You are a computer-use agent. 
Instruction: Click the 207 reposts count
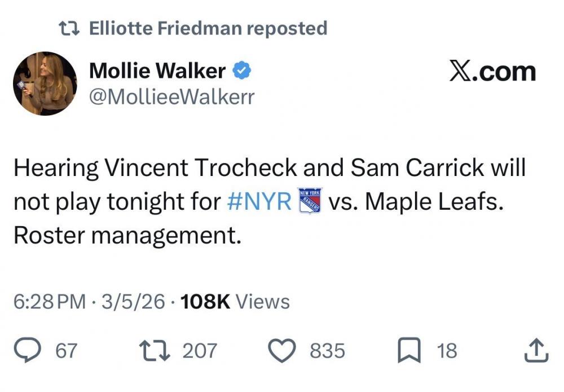click(199, 351)
